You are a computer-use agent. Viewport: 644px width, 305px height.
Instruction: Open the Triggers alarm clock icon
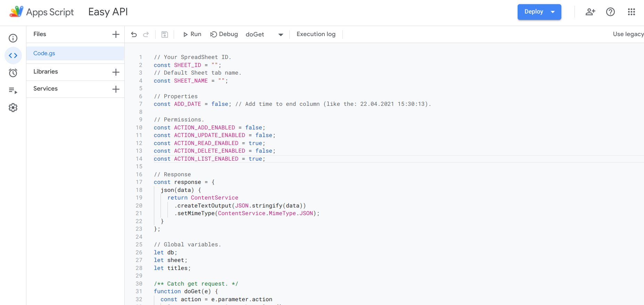coord(13,73)
